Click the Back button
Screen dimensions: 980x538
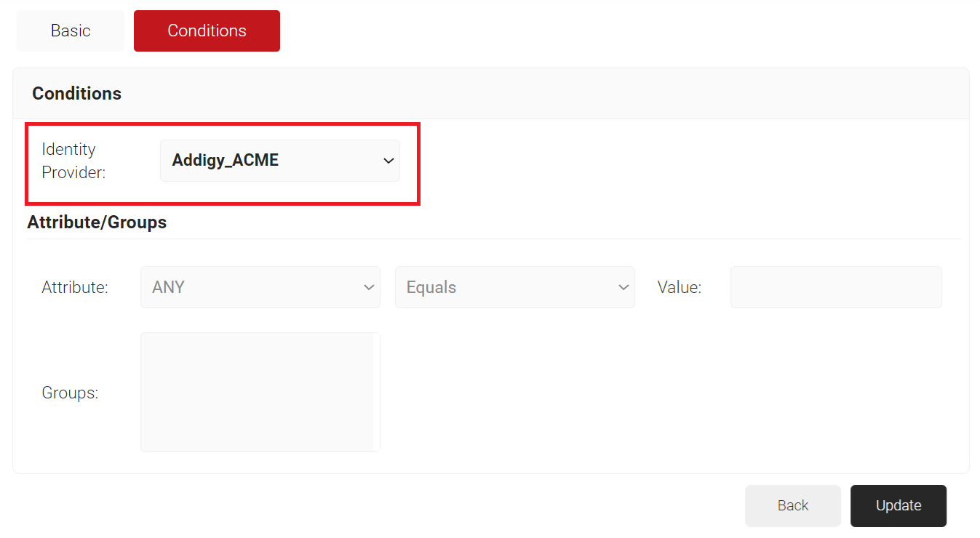(x=793, y=505)
